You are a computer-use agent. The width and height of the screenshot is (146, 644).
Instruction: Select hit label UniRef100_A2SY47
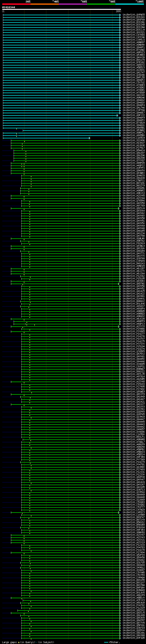point(134,535)
